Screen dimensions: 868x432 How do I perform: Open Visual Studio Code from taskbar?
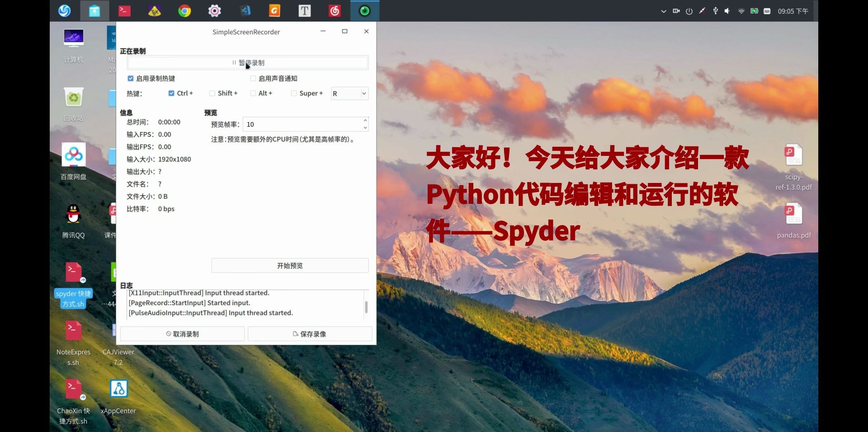tap(245, 10)
